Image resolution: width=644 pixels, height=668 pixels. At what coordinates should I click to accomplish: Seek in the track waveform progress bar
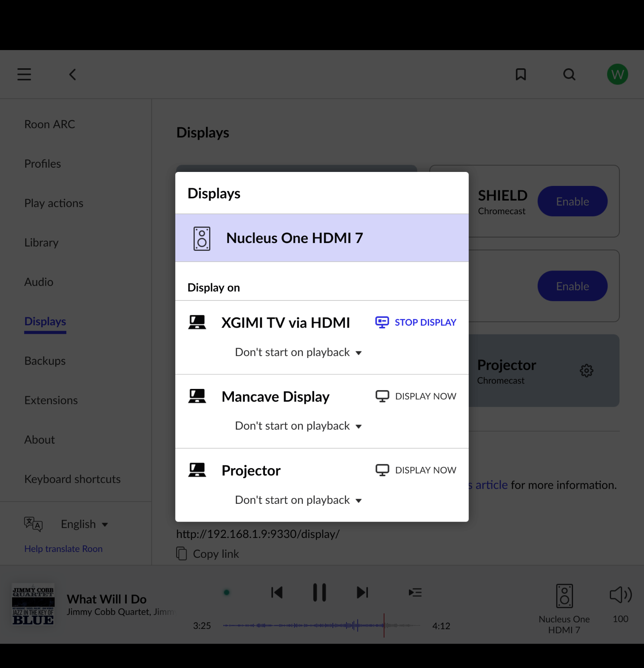322,626
